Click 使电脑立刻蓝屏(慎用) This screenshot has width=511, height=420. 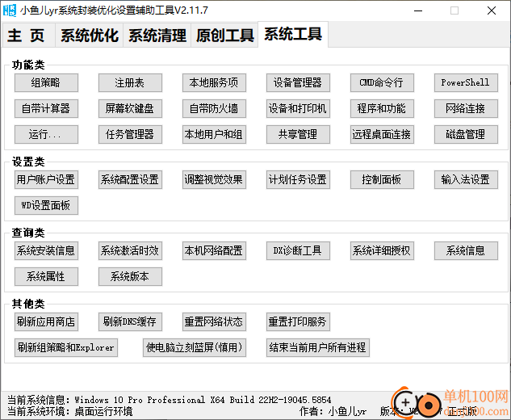coord(195,347)
